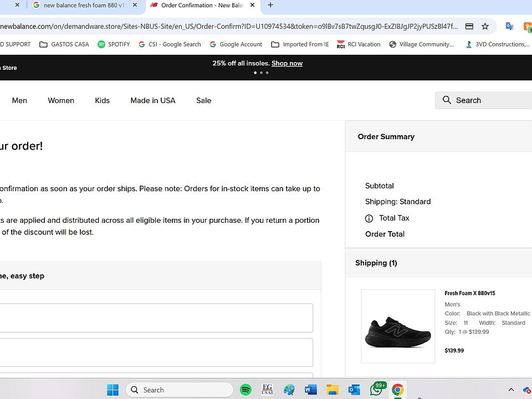Click the Shipping (1) section heading

coord(376,263)
